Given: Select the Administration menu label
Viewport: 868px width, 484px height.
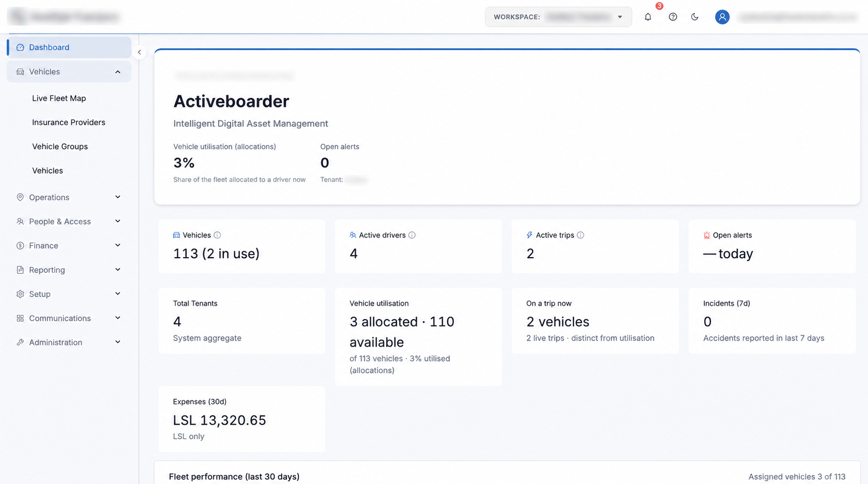Looking at the screenshot, I should (55, 342).
